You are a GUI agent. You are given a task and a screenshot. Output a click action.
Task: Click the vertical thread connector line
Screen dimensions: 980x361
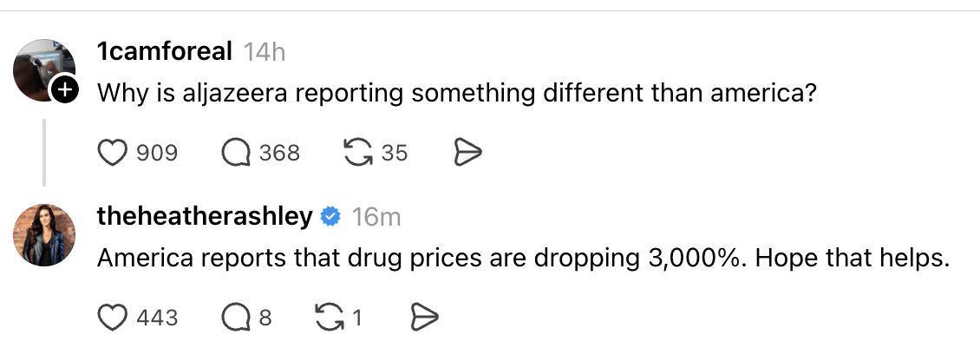[44, 152]
